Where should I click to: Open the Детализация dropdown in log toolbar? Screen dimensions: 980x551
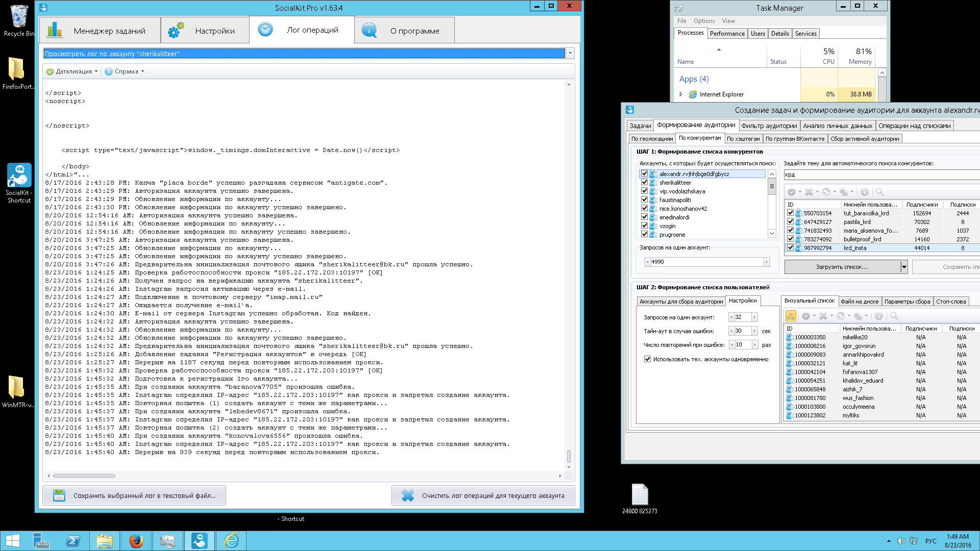click(x=72, y=71)
